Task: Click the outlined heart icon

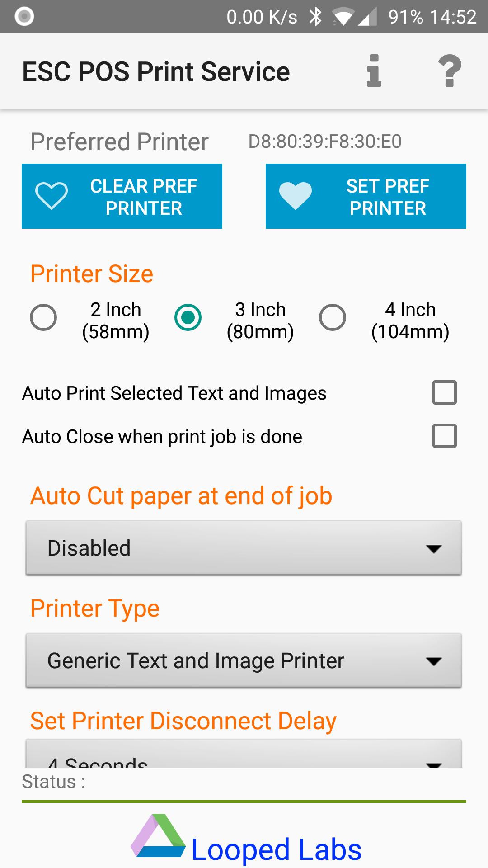Action: [x=52, y=196]
